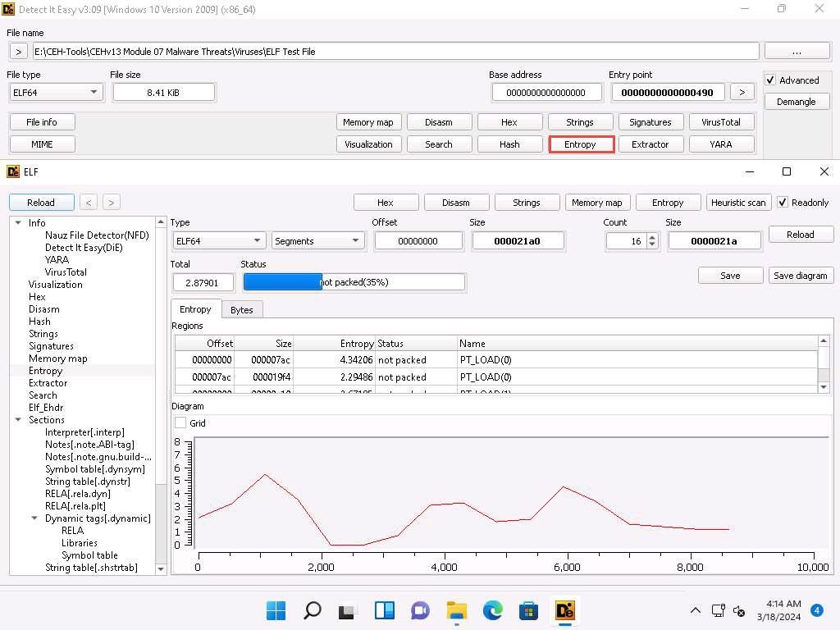Open Microsoft Edge from the taskbar
Screen dimensions: 840x630
tap(492, 610)
